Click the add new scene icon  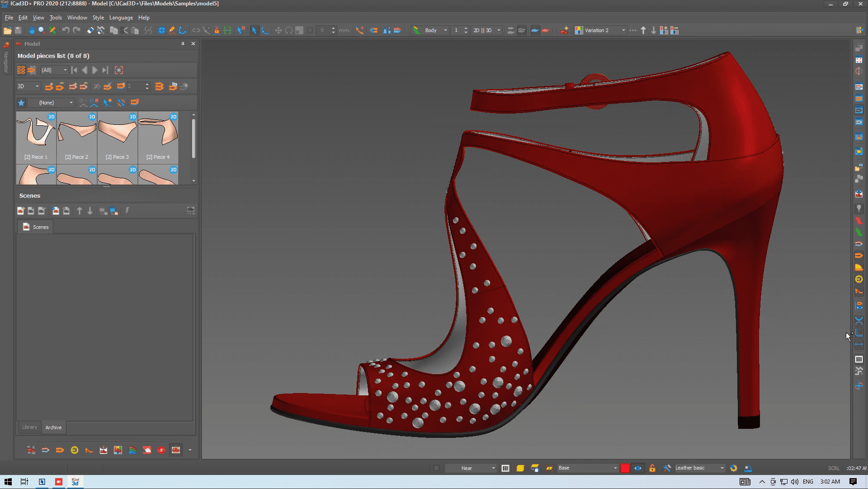[x=21, y=211]
